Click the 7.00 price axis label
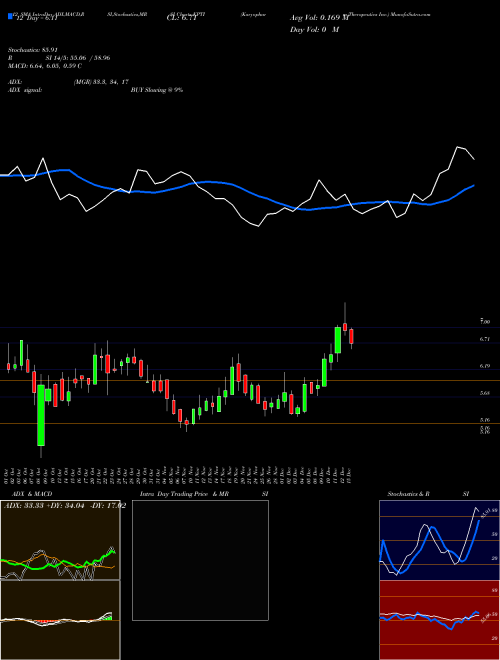The image size is (500, 660). [x=485, y=322]
